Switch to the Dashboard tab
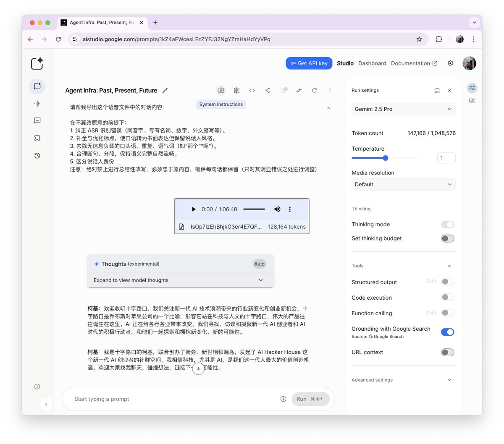This screenshot has height=444, width=504. 372,63
